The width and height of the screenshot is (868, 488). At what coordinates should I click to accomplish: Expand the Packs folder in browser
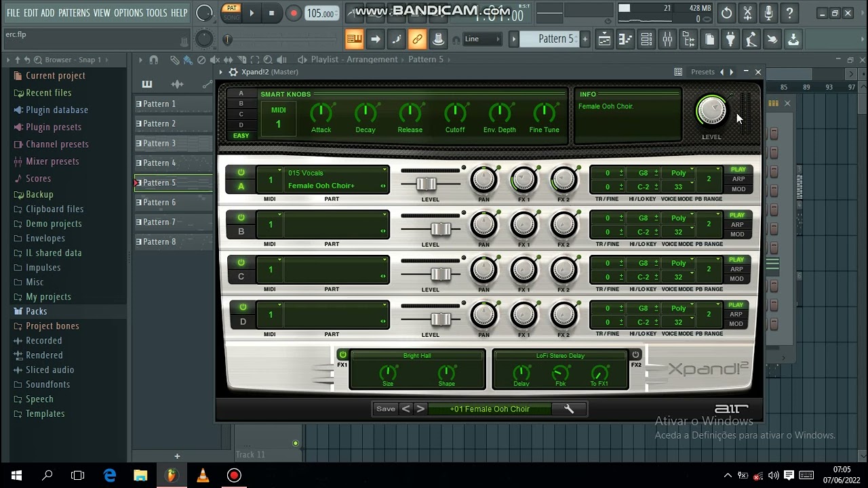[36, 312]
